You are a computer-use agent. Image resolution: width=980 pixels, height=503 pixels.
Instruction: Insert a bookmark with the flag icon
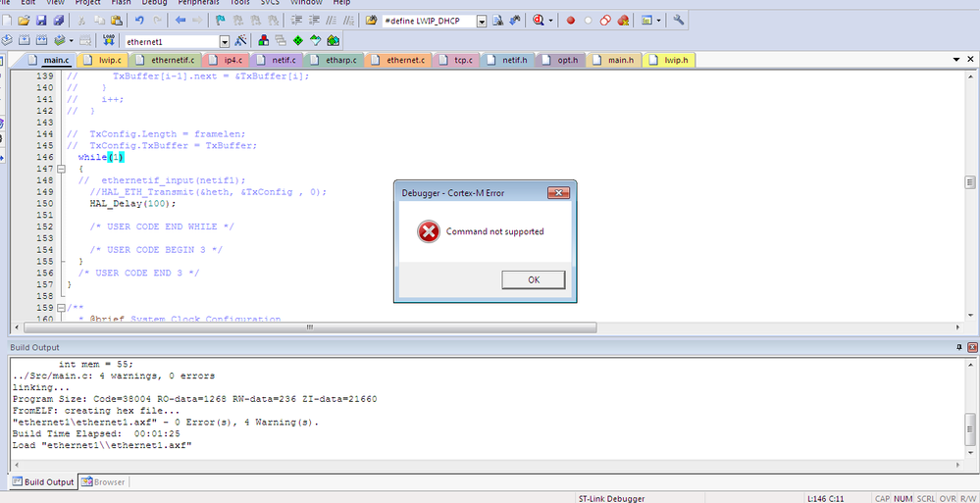tap(221, 20)
